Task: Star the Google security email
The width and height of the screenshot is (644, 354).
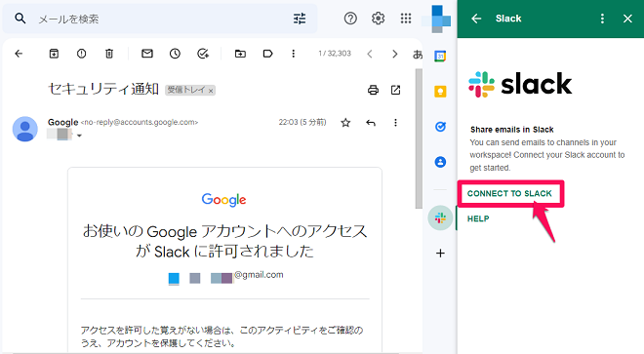Action: (x=345, y=122)
